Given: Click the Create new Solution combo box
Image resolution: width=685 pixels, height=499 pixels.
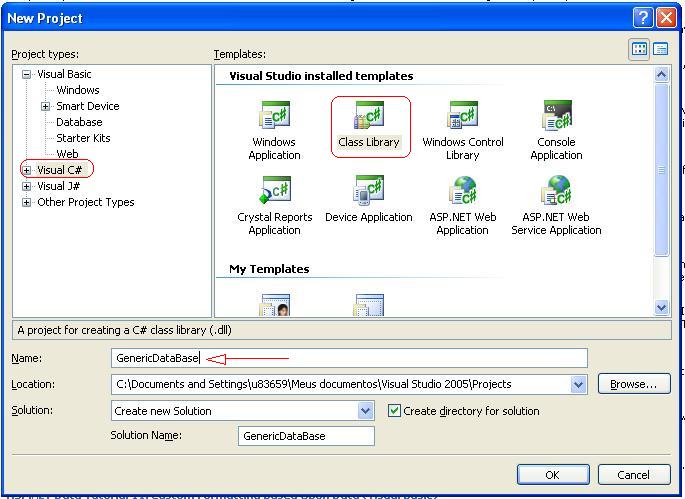Looking at the screenshot, I should 242,411.
